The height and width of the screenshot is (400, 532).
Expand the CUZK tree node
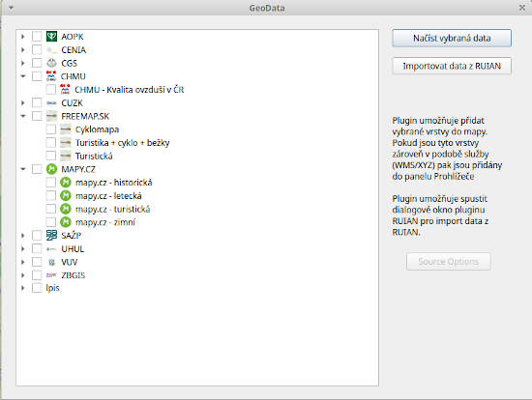pos(23,102)
